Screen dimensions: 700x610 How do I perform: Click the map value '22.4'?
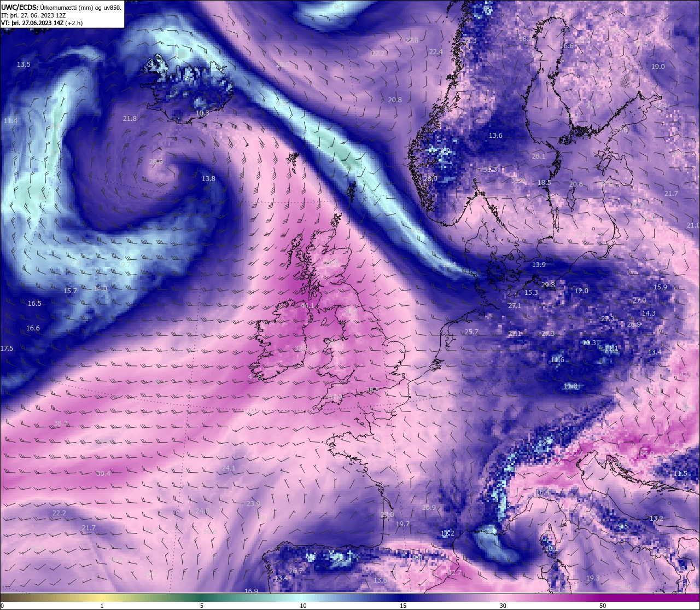[x=436, y=51]
